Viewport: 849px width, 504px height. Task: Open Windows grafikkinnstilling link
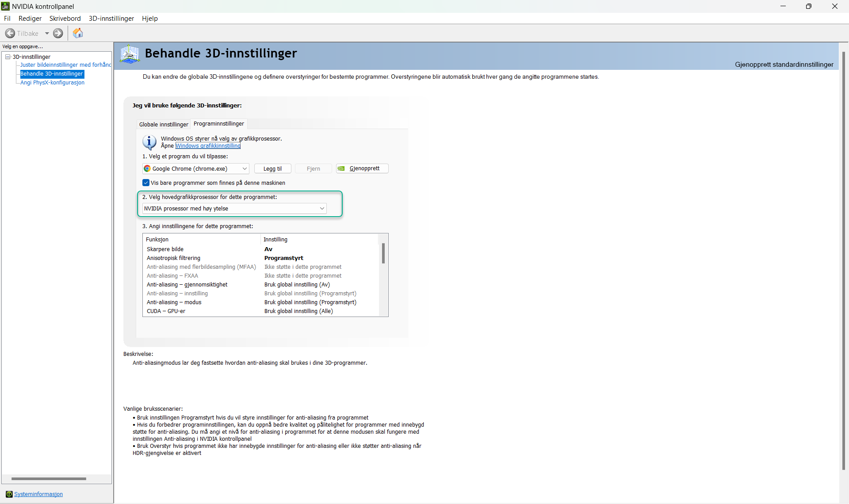208,146
